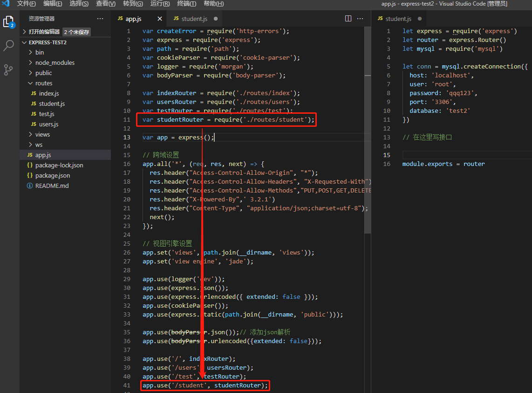The image size is (532, 393).
Task: Open the editor group more-actions ellipsis
Action: pyautogui.click(x=360, y=19)
